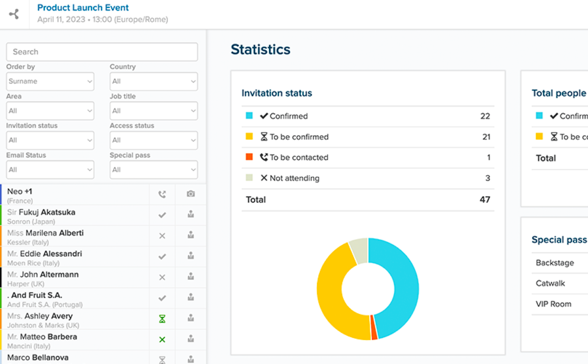
Task: Click the access person icon for Marco Bellanova
Action: tap(191, 359)
